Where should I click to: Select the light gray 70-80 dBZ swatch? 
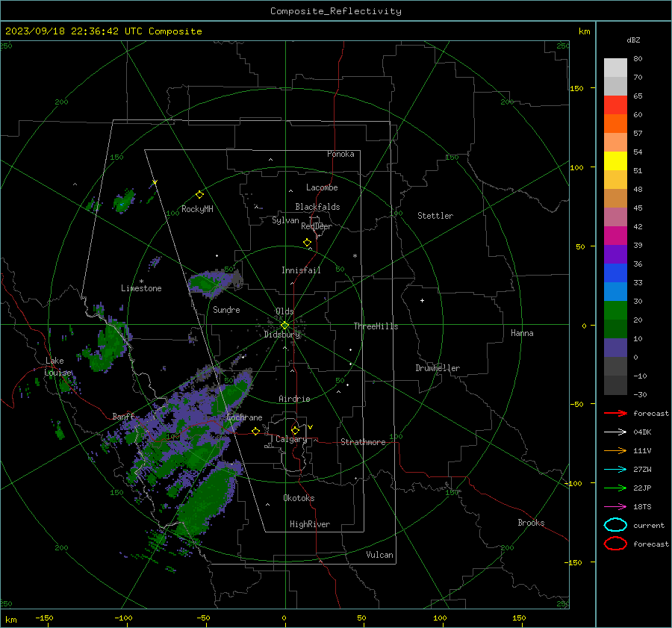coord(615,68)
